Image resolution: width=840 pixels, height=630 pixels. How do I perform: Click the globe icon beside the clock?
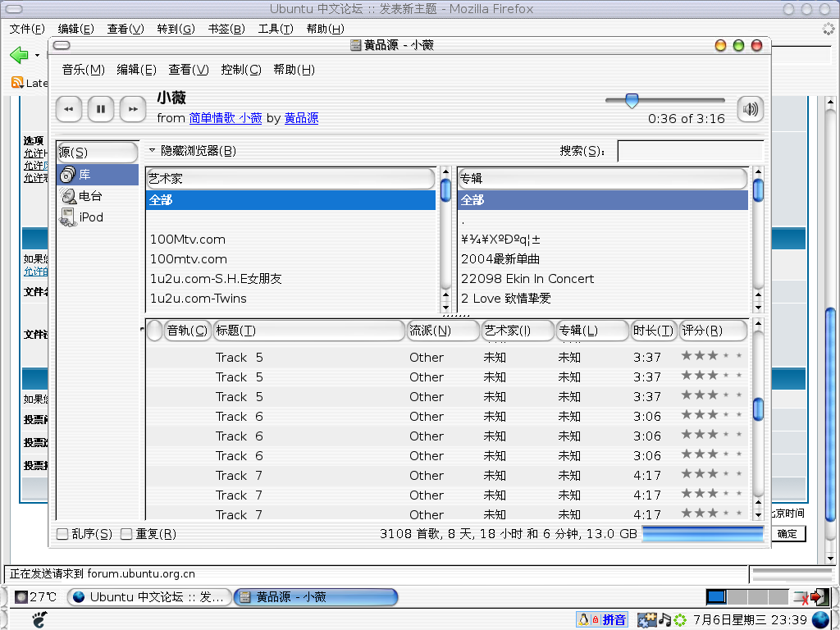tap(820, 620)
